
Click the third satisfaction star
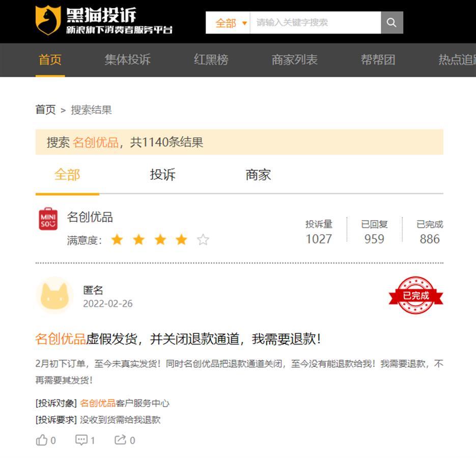[x=160, y=240]
